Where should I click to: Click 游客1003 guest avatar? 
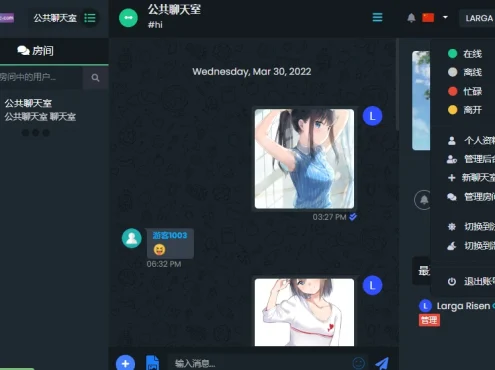[x=132, y=238]
